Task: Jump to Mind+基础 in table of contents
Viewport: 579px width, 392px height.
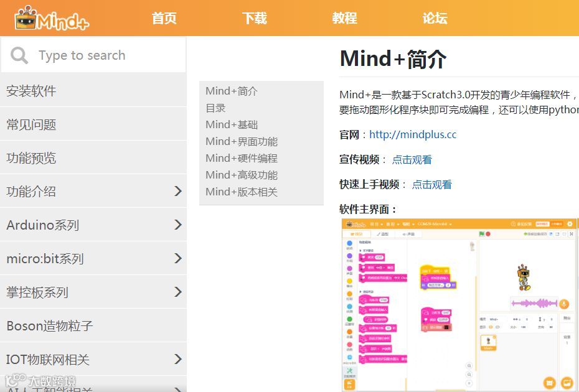Action: [x=232, y=124]
